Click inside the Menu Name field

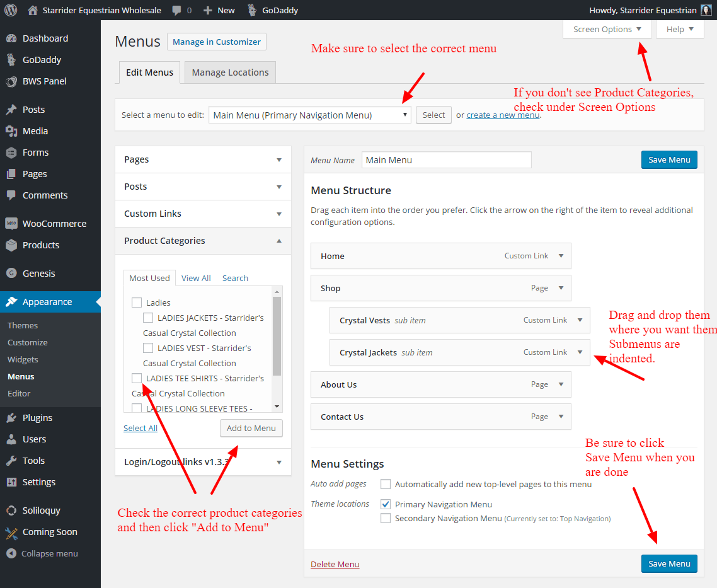pyautogui.click(x=446, y=159)
